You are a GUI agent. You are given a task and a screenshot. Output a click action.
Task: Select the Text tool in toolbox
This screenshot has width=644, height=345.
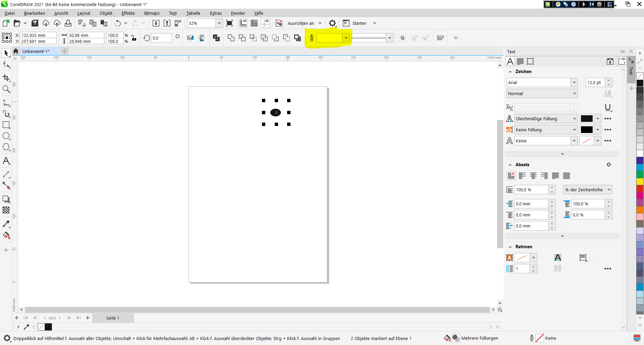[x=6, y=161]
